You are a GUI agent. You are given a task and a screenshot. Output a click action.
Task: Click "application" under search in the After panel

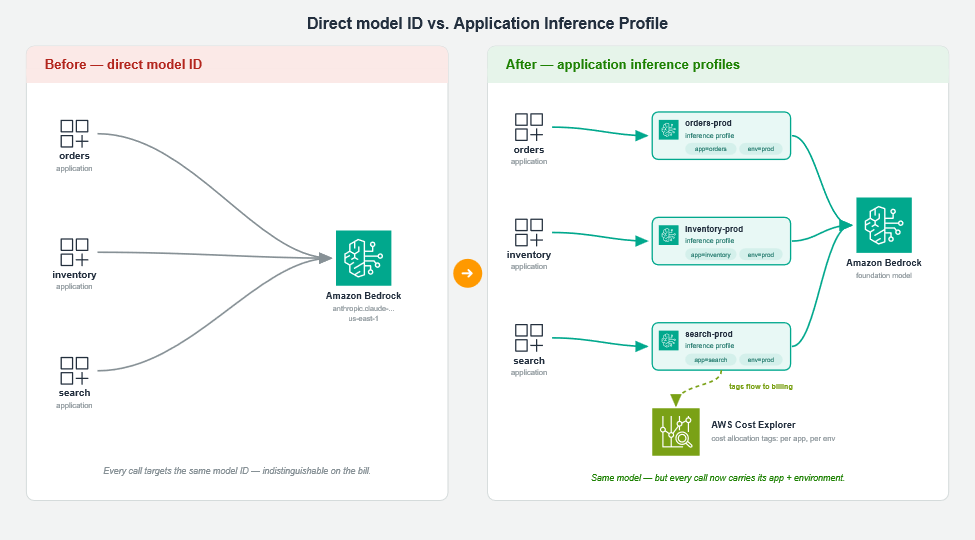click(529, 373)
